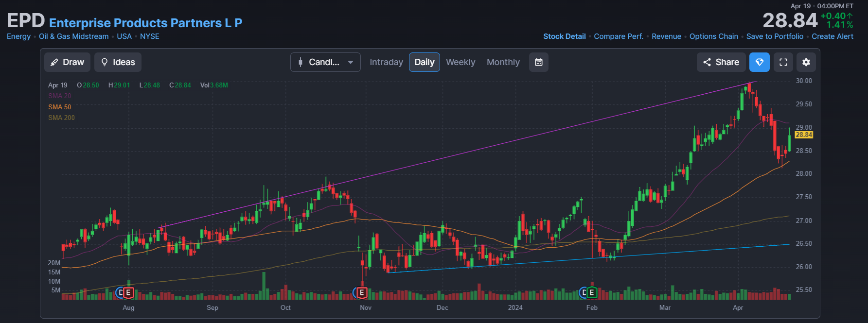Click the low price L 28.48 reading

[x=150, y=85]
